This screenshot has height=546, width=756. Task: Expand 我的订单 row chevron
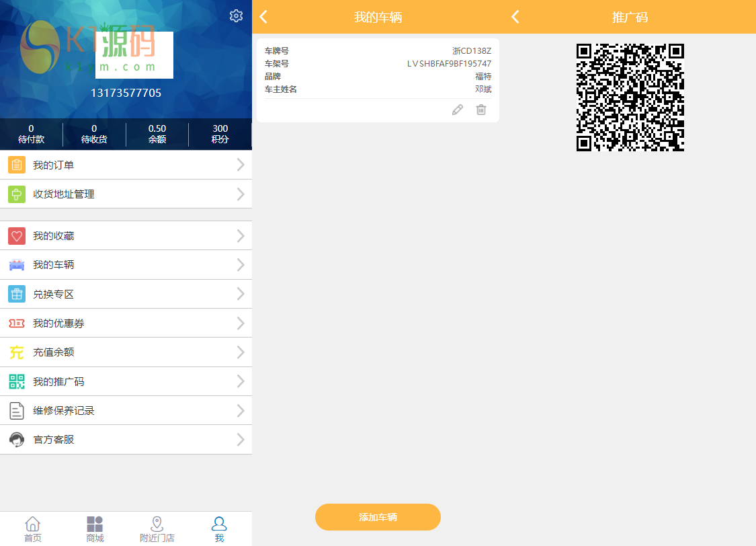[241, 165]
